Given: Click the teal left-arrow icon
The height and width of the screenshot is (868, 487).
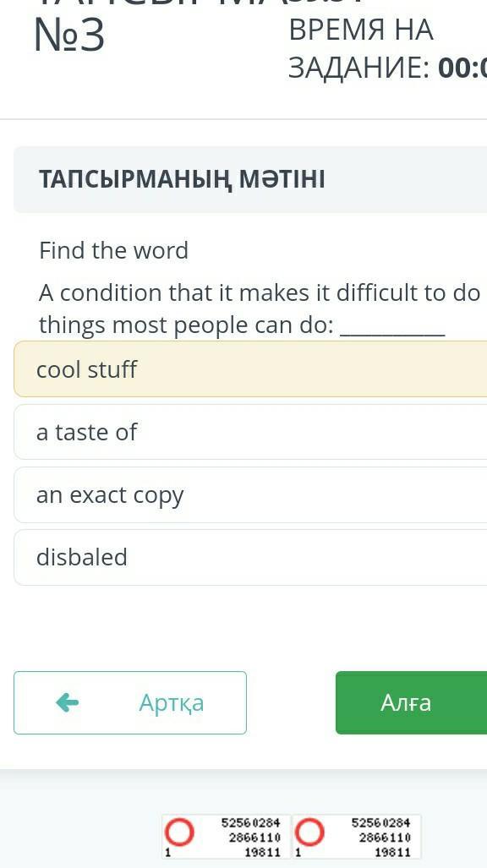Looking at the screenshot, I should pyautogui.click(x=68, y=702).
